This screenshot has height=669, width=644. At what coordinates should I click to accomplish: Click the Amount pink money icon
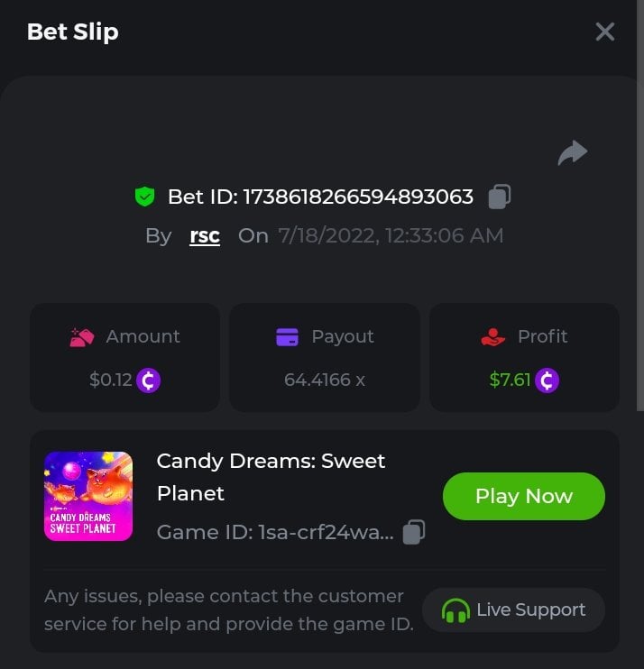[81, 337]
